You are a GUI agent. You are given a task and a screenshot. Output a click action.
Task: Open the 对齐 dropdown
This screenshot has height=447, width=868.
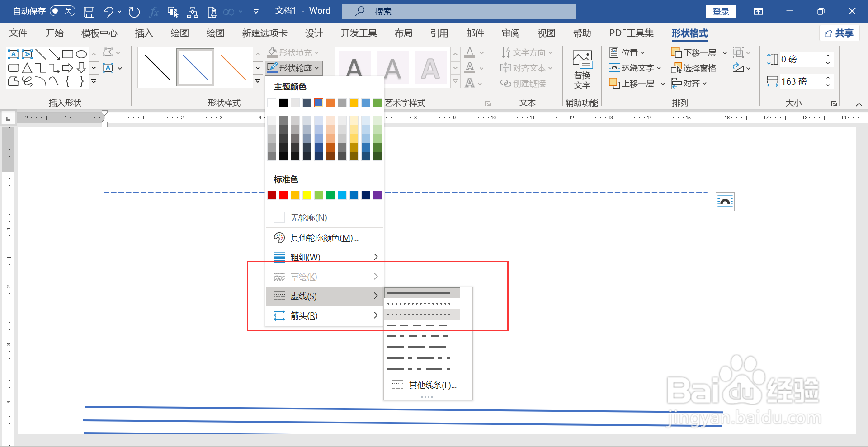[689, 83]
